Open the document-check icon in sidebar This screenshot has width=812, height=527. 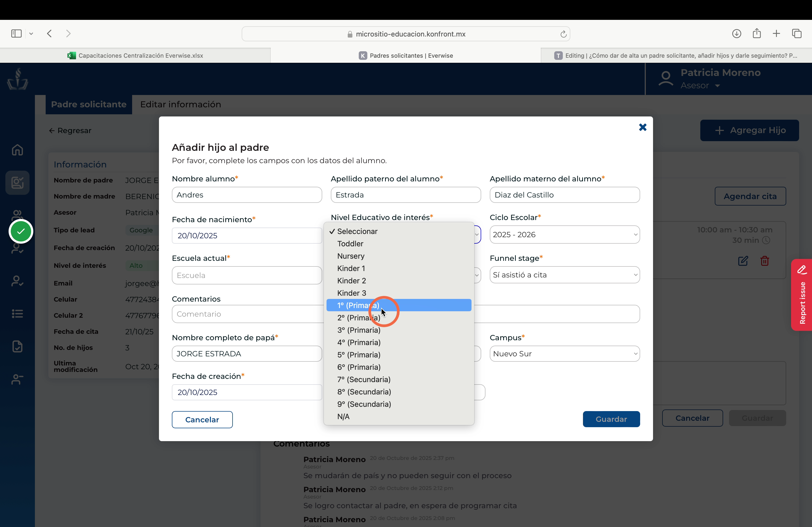17,346
